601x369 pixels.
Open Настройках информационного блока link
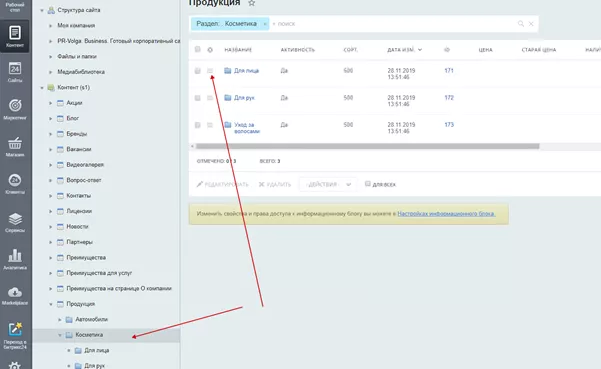pyautogui.click(x=446, y=213)
